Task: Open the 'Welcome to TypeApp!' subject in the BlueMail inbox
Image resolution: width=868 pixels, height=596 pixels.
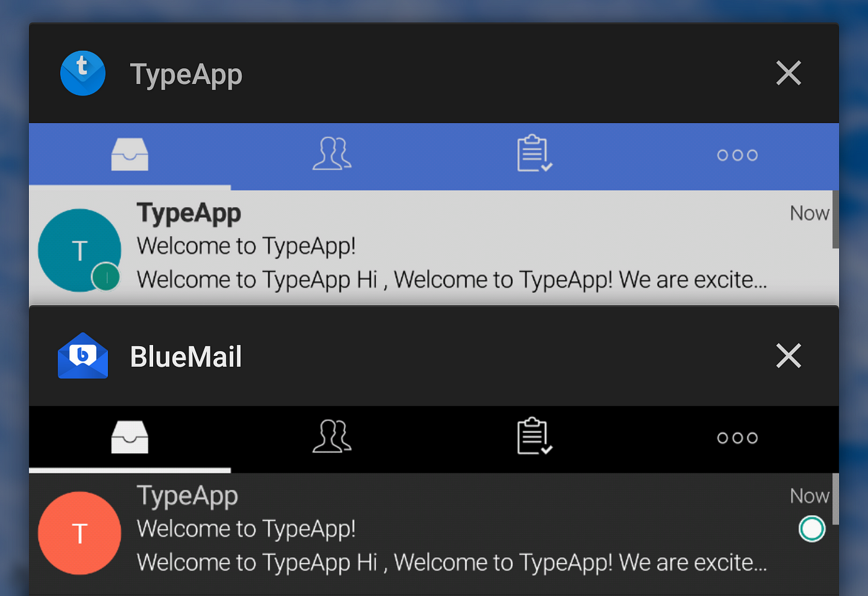Action: pos(247,529)
